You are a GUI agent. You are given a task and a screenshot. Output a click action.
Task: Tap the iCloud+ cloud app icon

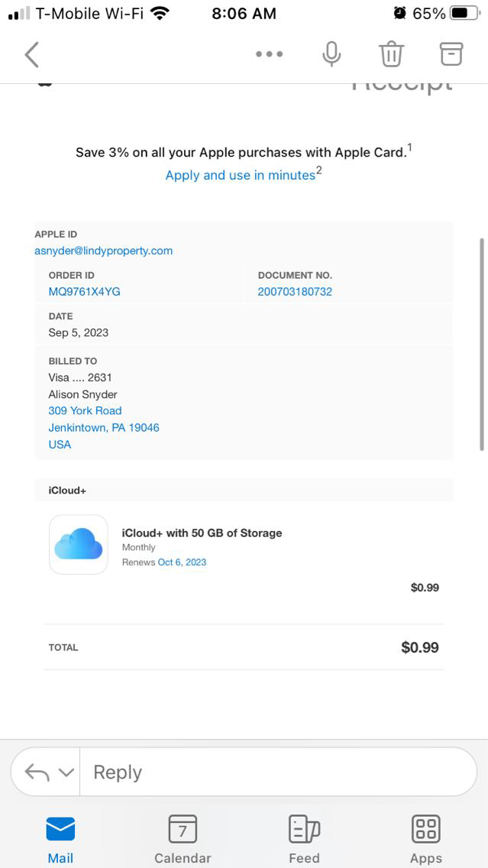click(79, 544)
